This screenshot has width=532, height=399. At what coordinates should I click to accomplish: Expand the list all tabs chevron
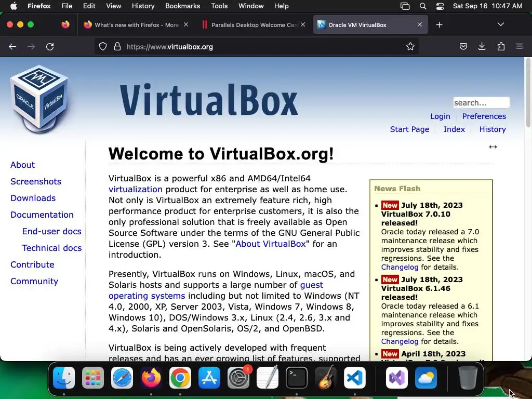click(x=500, y=24)
